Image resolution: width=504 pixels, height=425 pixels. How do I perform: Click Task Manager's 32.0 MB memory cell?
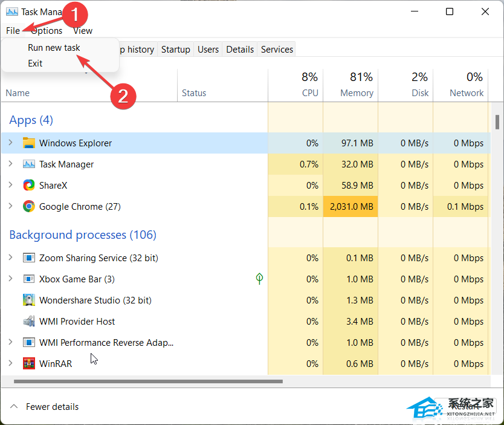point(351,164)
